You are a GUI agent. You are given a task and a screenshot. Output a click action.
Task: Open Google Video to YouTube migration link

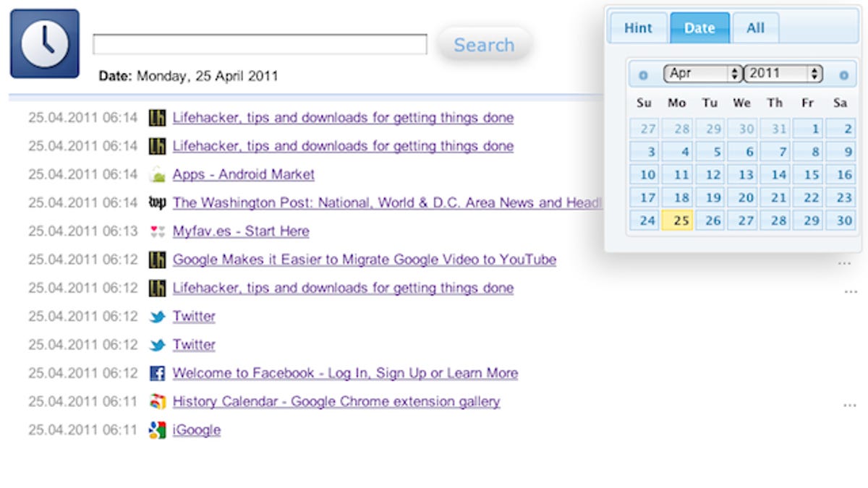[365, 260]
